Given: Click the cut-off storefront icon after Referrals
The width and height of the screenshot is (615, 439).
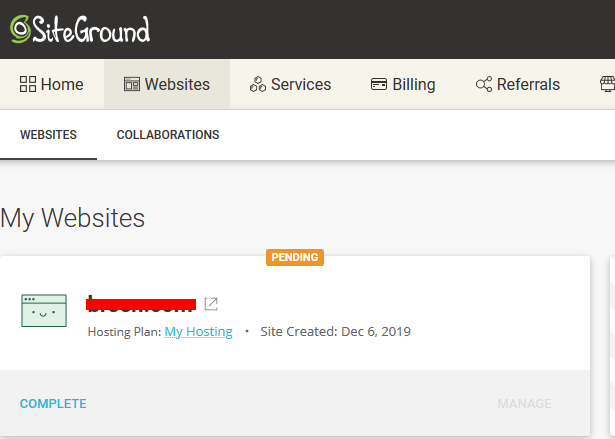Looking at the screenshot, I should coord(607,85).
